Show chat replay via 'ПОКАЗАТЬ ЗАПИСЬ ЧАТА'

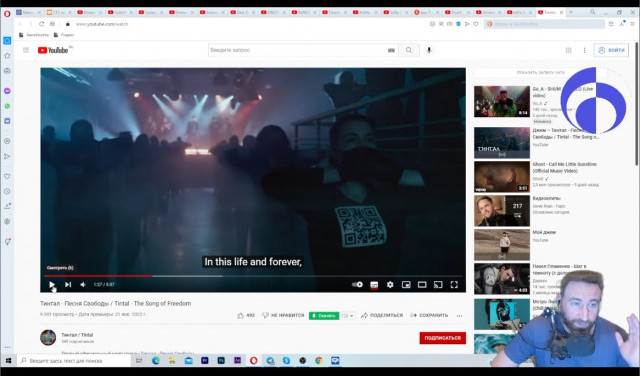541,72
